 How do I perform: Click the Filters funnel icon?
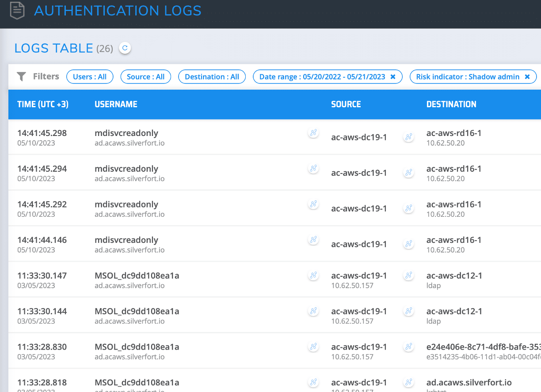pos(21,76)
